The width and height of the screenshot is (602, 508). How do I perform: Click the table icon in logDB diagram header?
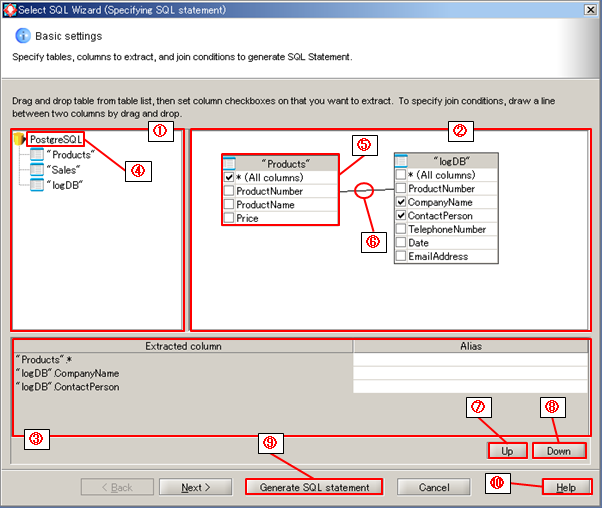click(x=402, y=160)
